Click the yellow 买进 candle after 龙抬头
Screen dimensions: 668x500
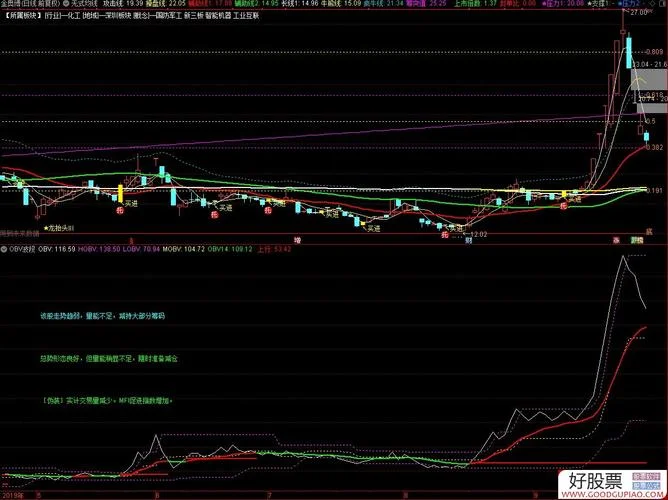pyautogui.click(x=120, y=193)
